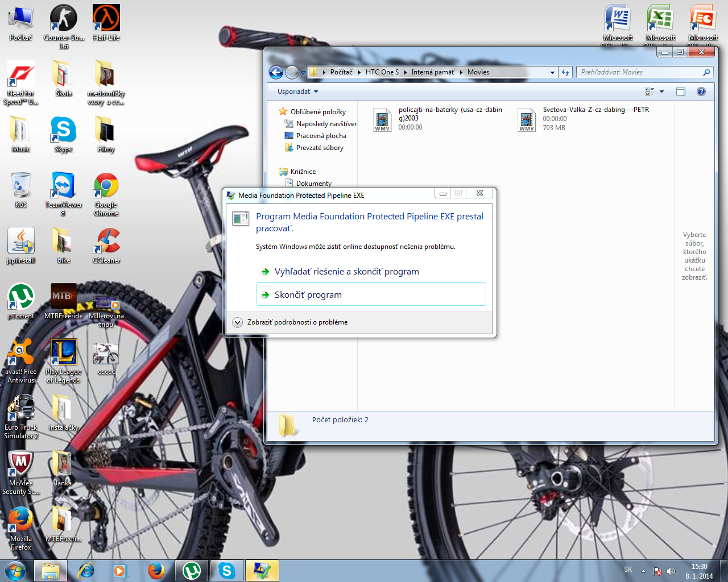Open the µTorrent taskbar button
The width and height of the screenshot is (728, 582).
(192, 570)
